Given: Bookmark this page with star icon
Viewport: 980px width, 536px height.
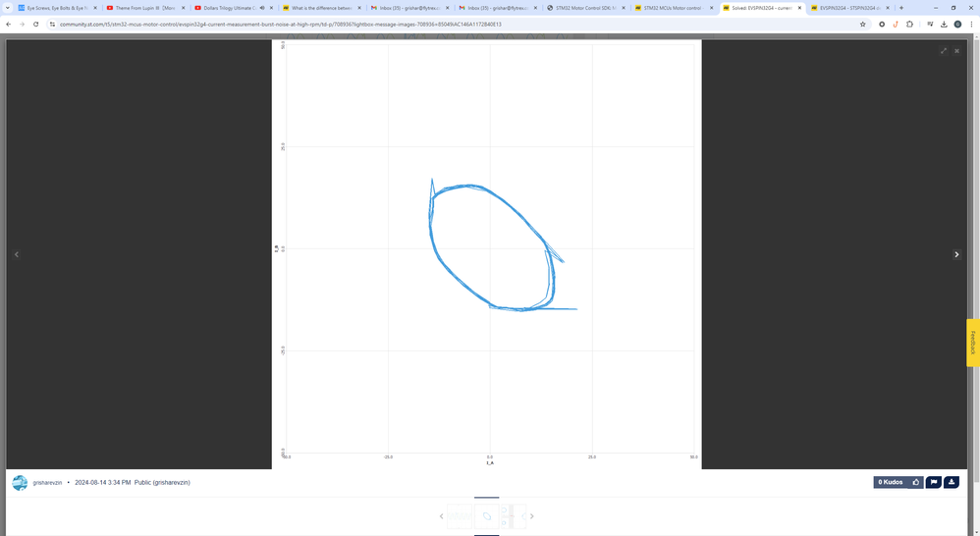Looking at the screenshot, I should pyautogui.click(x=862, y=25).
